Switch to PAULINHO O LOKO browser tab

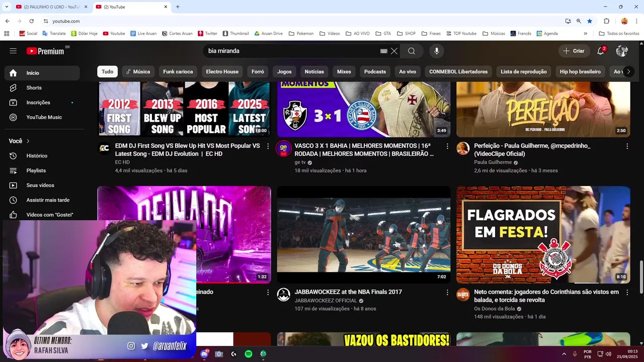[x=50, y=7]
